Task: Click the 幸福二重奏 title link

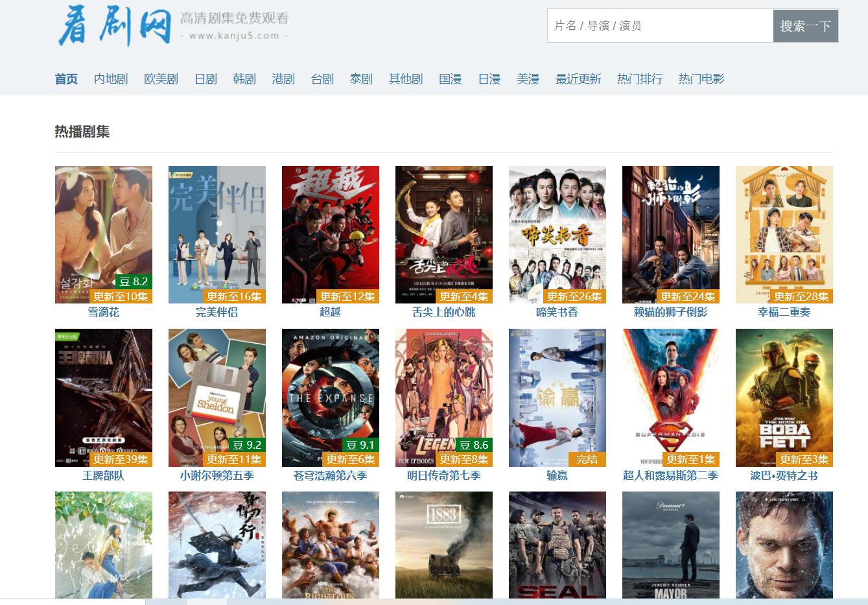Action: (784, 313)
